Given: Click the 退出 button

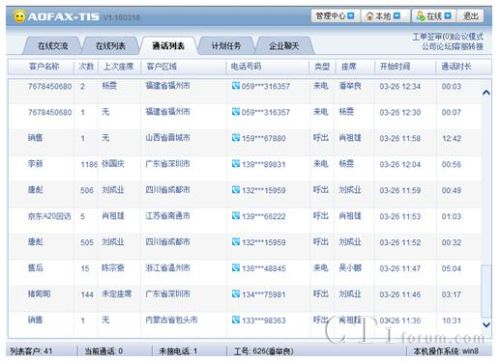Looking at the screenshot, I should click(x=471, y=16).
